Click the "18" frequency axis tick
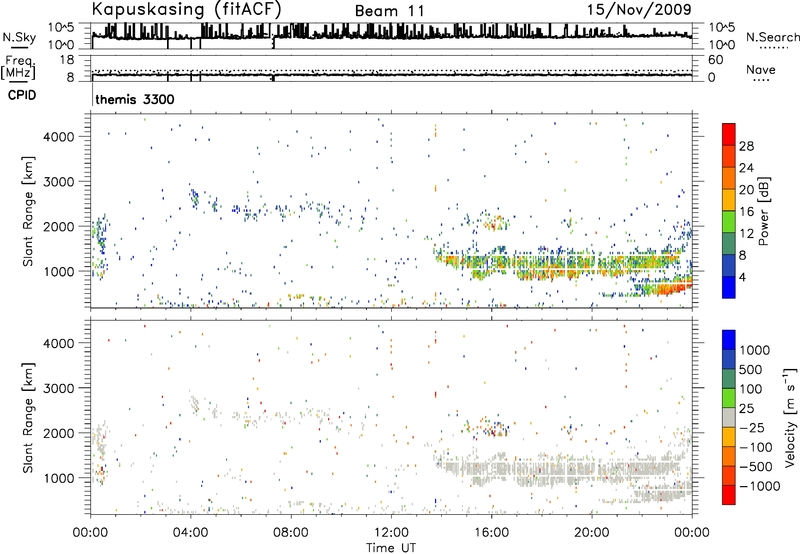Screen dimensions: 800x554 pos(67,60)
